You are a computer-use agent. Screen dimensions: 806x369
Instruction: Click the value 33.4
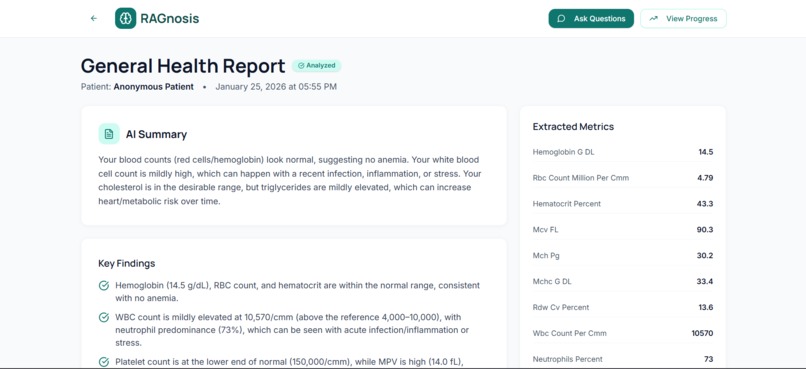click(x=705, y=282)
